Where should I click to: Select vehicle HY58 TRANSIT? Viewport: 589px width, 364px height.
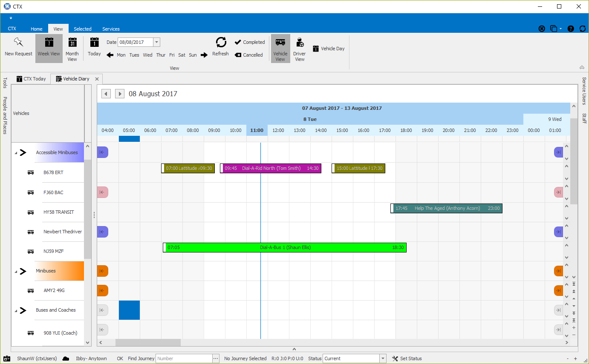pos(59,212)
